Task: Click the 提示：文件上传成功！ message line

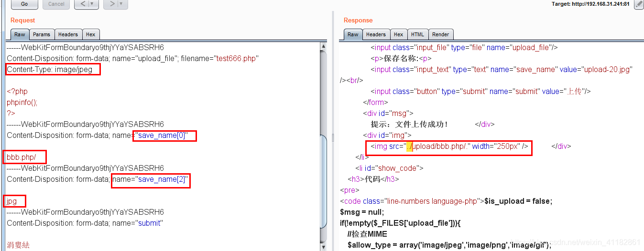Action: point(410,125)
